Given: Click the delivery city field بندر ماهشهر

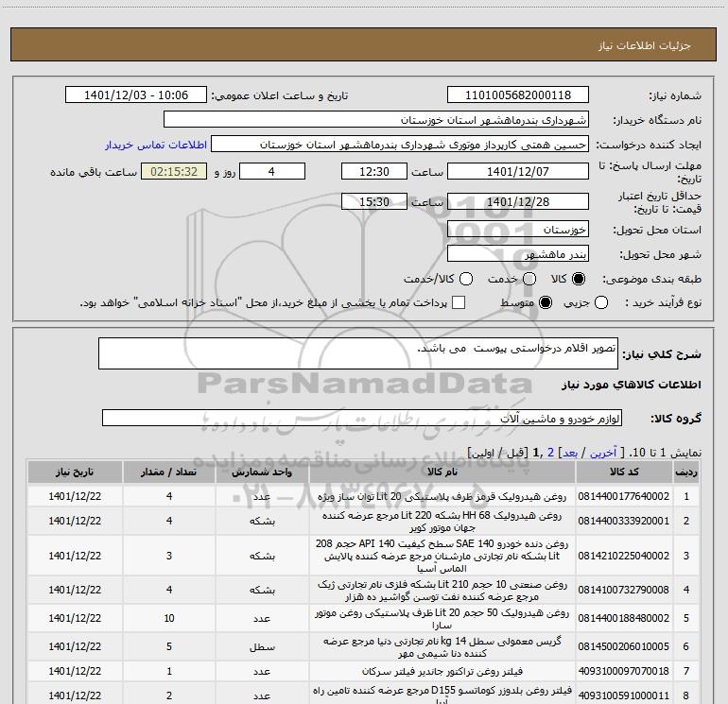Looking at the screenshot, I should click(518, 254).
